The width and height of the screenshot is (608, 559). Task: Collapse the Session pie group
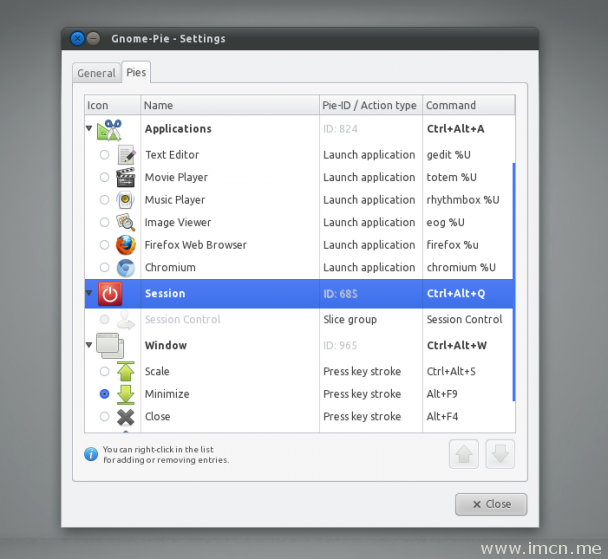coord(90,294)
